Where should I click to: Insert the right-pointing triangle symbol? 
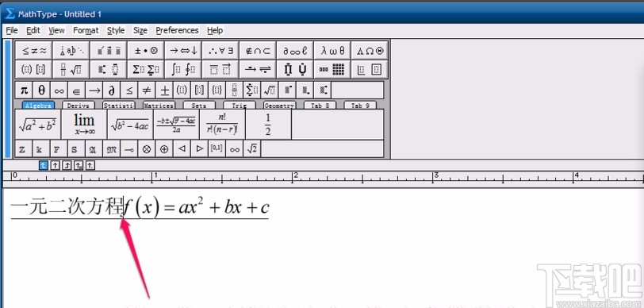[x=199, y=149]
